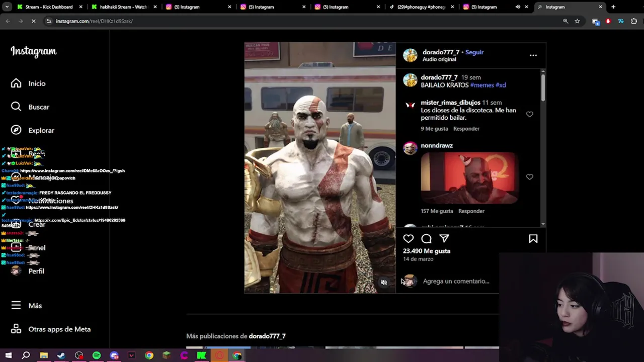
Task: Mute the browser tab playing audio
Action: 518,7
